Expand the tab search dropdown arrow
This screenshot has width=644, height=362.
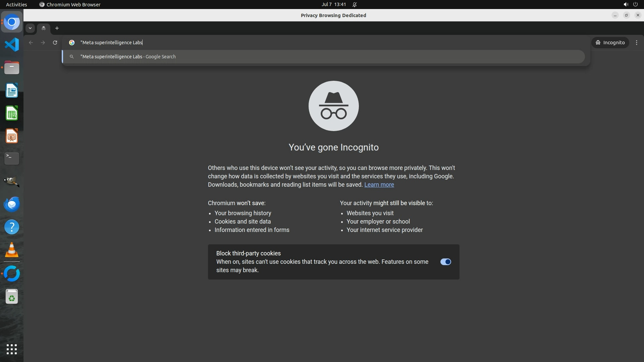[x=30, y=28]
